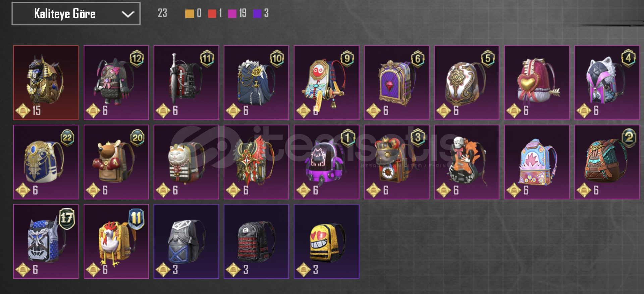The height and width of the screenshot is (294, 644).
Task: Select the red gem purple door backpack
Action: (396, 82)
